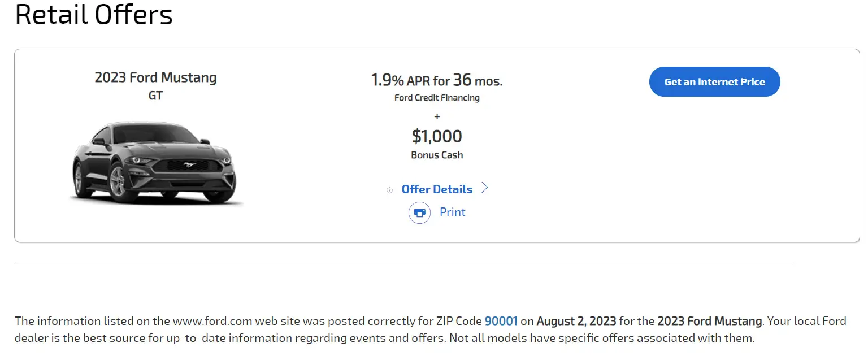868x360 pixels.
Task: Click the Ford Credit Financing label
Action: [437, 98]
